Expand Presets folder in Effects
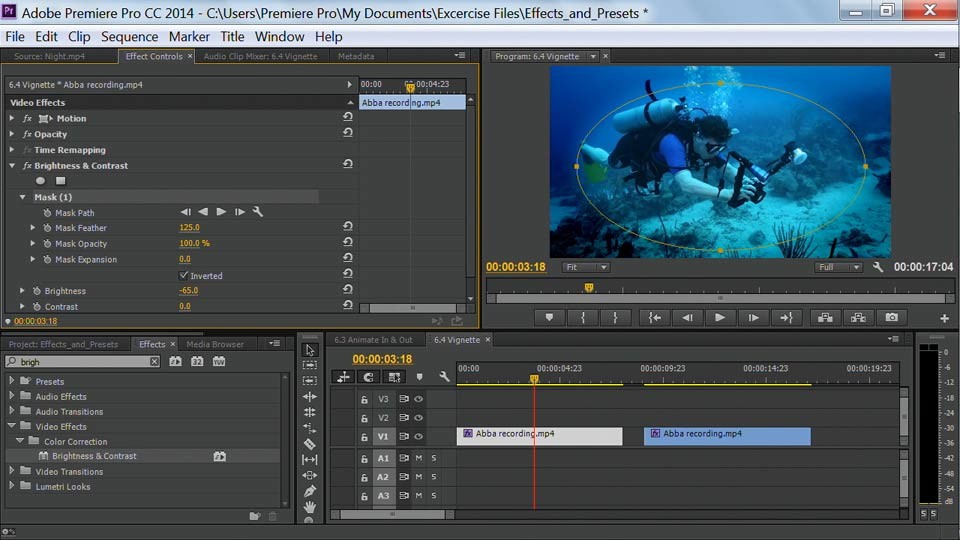The width and height of the screenshot is (960, 540). coord(12,380)
